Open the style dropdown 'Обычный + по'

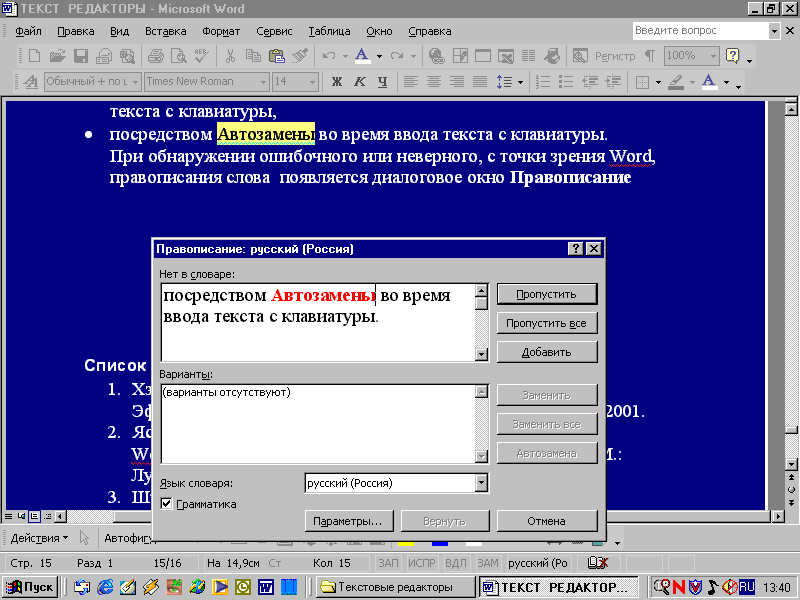(135, 82)
